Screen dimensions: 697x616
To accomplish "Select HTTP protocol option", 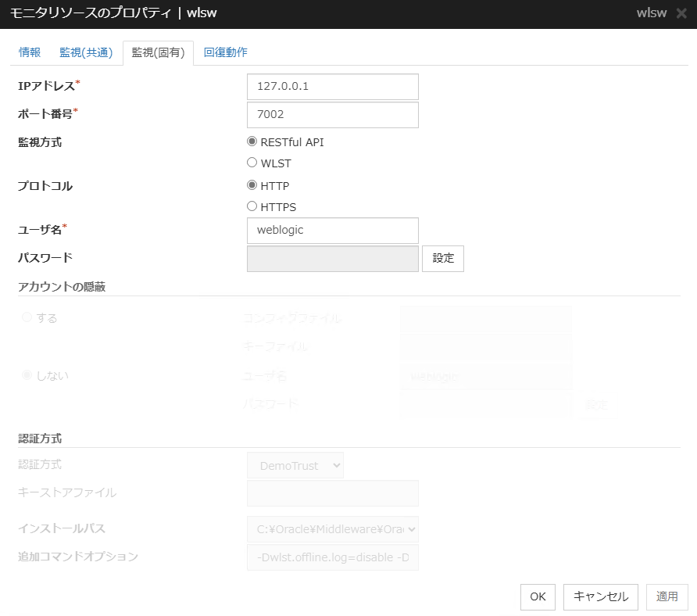I will [252, 185].
